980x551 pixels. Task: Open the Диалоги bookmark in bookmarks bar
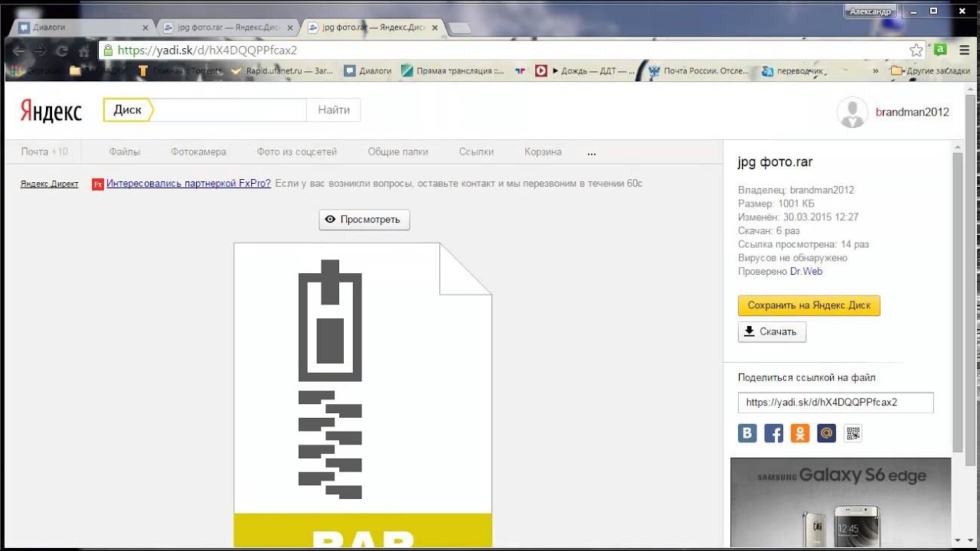click(367, 70)
